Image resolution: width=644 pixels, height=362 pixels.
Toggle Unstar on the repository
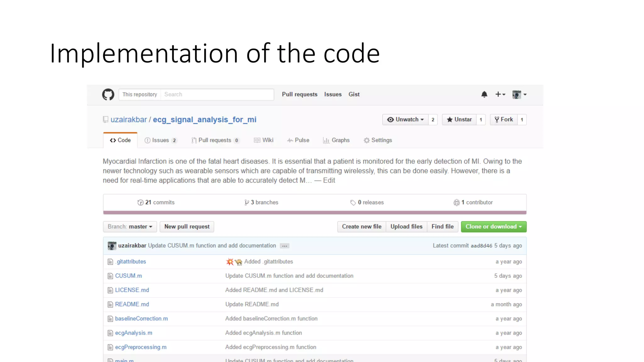[x=459, y=119]
